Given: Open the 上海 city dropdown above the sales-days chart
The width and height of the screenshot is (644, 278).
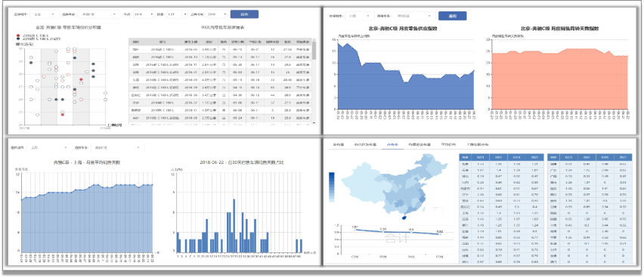Looking at the screenshot, I should pos(49,147).
